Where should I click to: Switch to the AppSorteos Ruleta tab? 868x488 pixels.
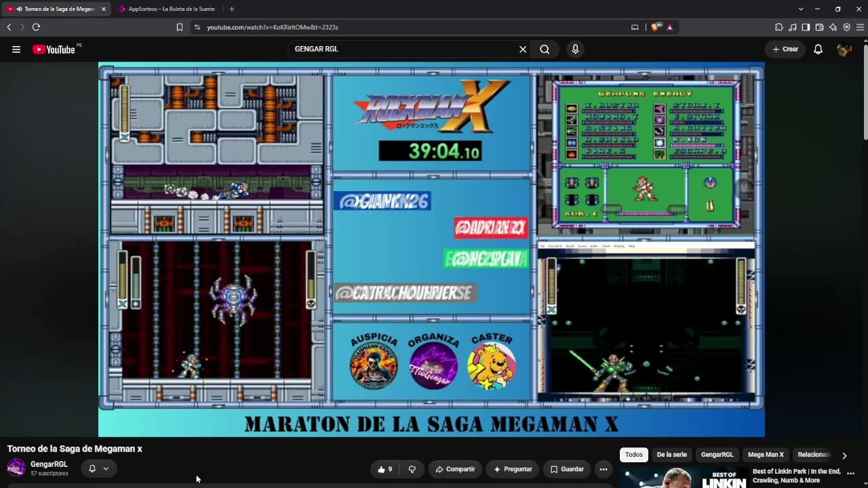(167, 9)
